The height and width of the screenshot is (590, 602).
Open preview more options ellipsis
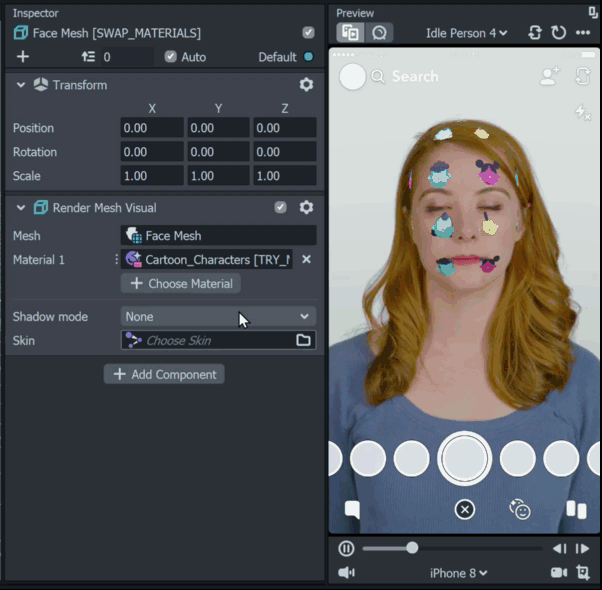583,33
